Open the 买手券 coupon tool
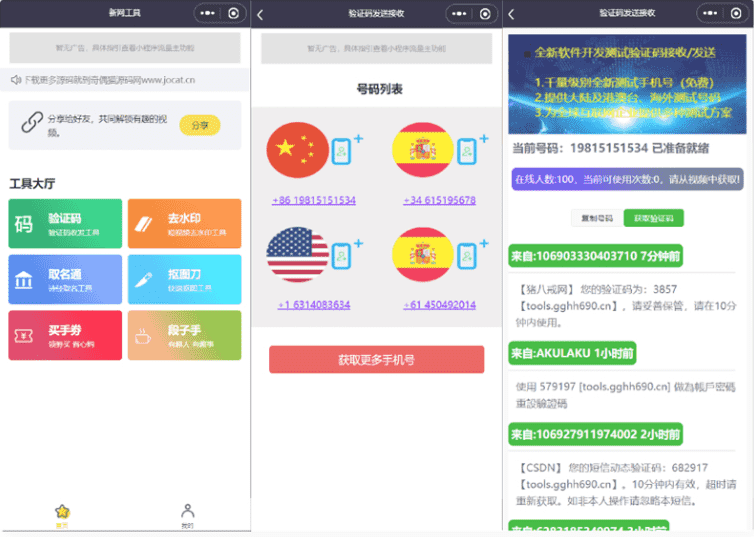 tap(65, 335)
